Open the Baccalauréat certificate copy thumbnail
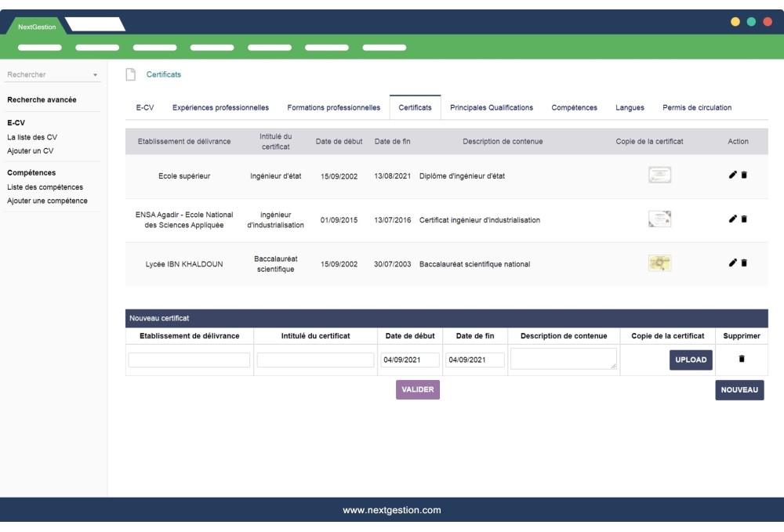 tap(659, 263)
